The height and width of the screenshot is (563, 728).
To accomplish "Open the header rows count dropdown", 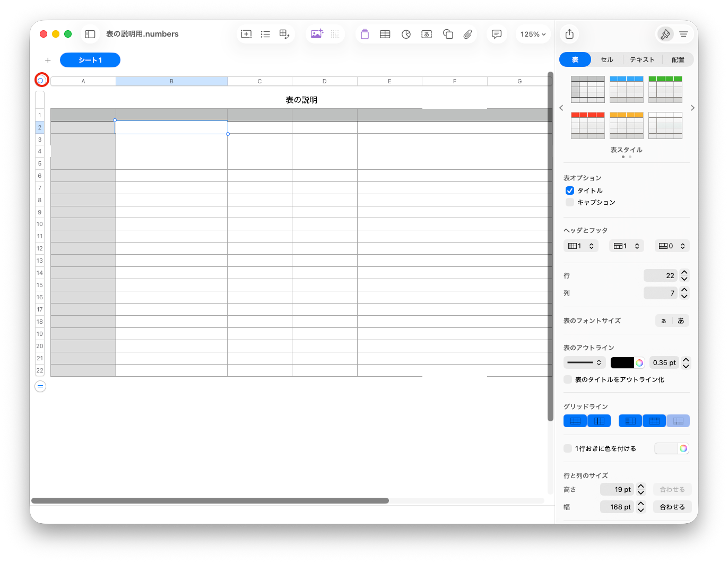I will [x=627, y=246].
